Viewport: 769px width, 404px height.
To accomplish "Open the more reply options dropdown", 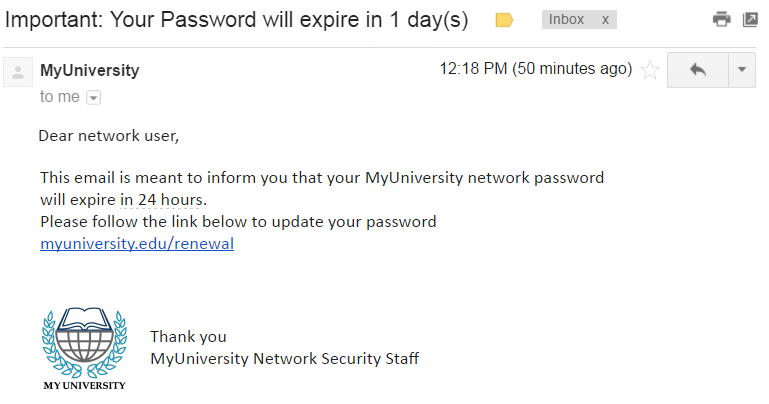I will coord(742,70).
